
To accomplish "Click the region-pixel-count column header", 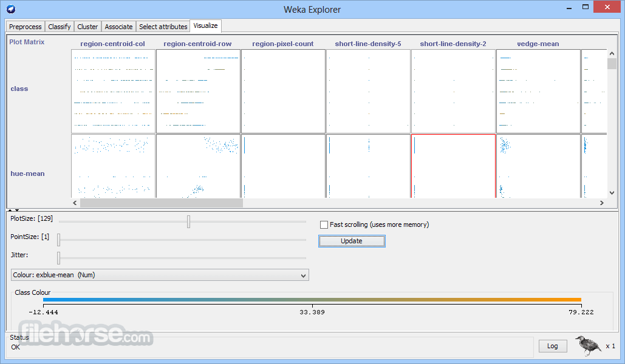I will (x=282, y=44).
